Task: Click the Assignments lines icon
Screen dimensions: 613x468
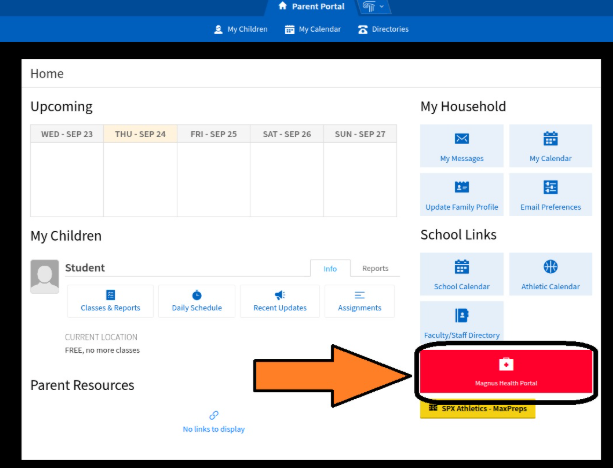Action: click(x=360, y=295)
